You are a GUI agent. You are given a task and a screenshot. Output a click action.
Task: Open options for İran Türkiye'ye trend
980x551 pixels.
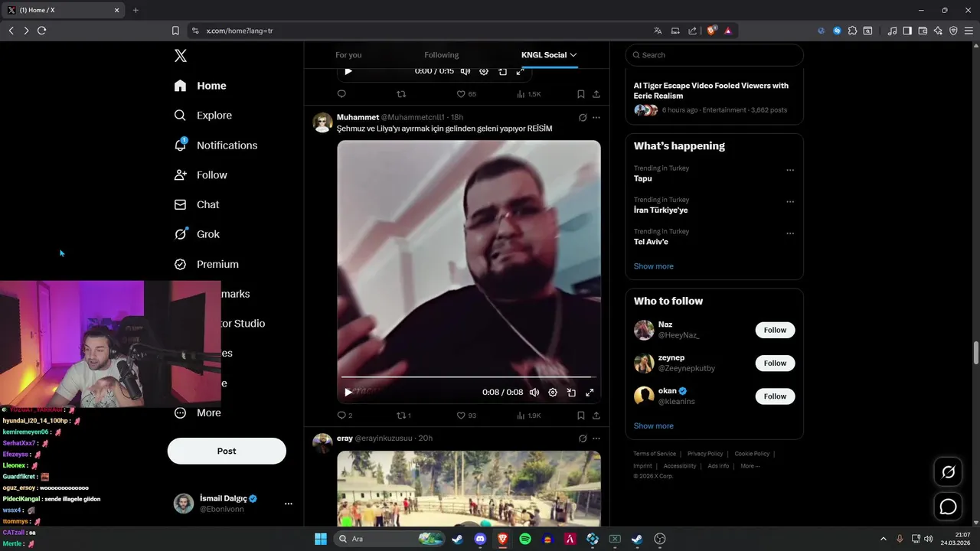(x=790, y=202)
